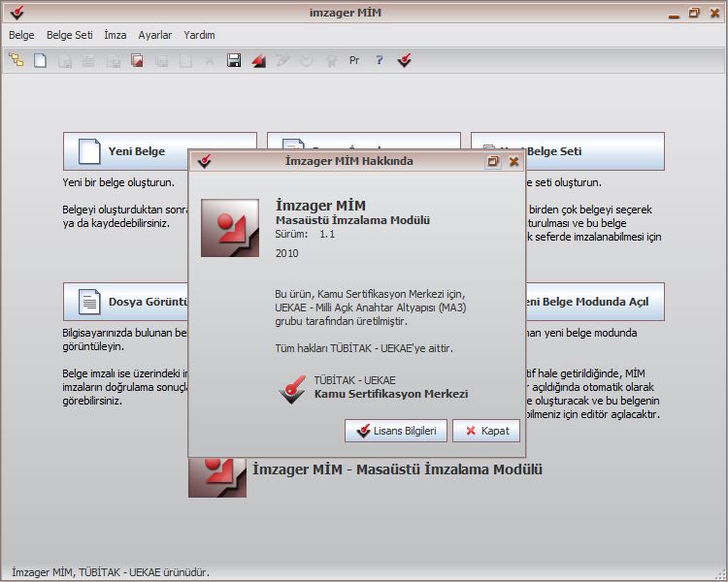Click the blue question mark help icon

[380, 60]
